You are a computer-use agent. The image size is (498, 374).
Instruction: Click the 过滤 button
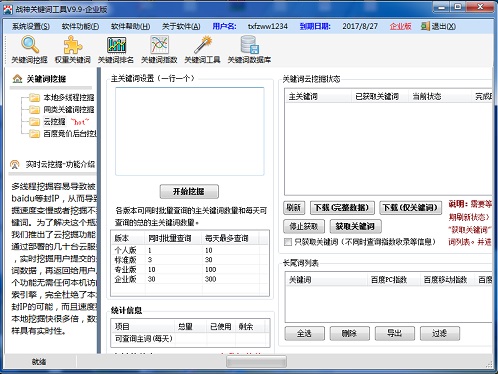coord(440,333)
